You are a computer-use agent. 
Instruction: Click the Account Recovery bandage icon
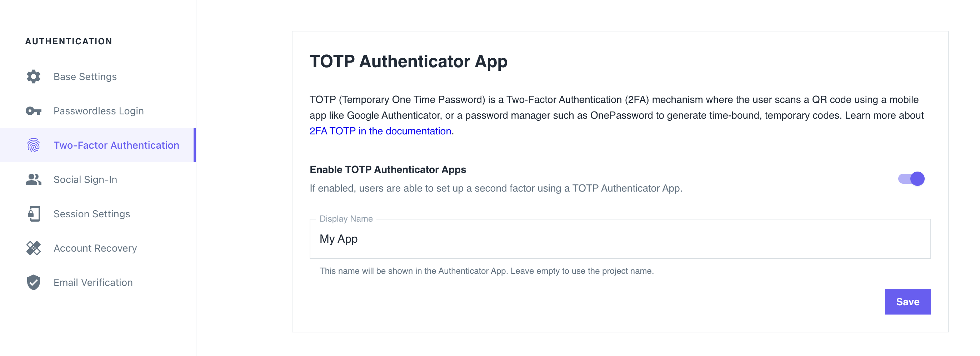pyautogui.click(x=34, y=248)
